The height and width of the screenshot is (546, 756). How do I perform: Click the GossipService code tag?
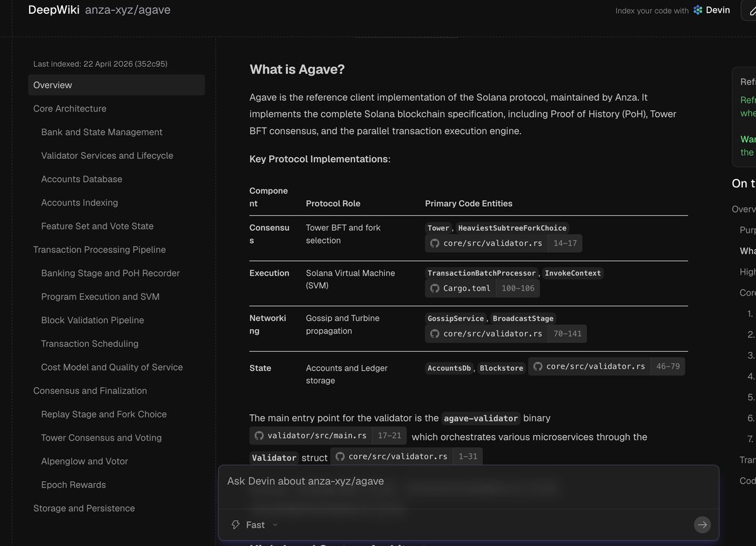pos(455,318)
